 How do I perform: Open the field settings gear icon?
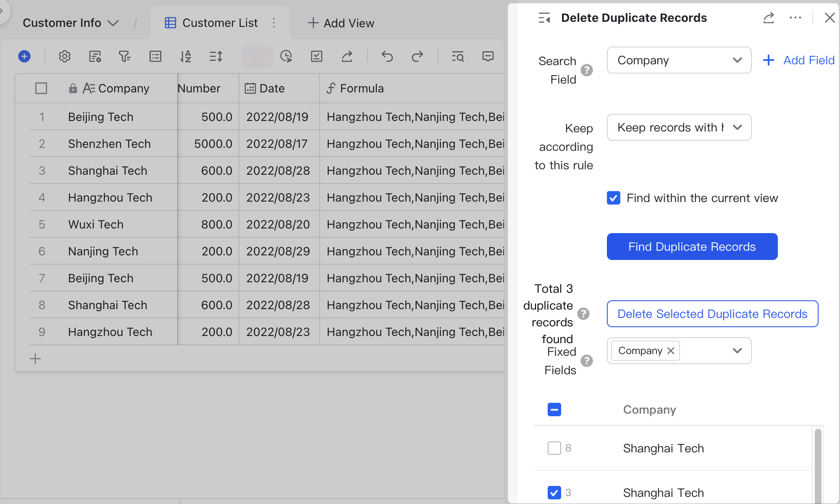(x=65, y=56)
